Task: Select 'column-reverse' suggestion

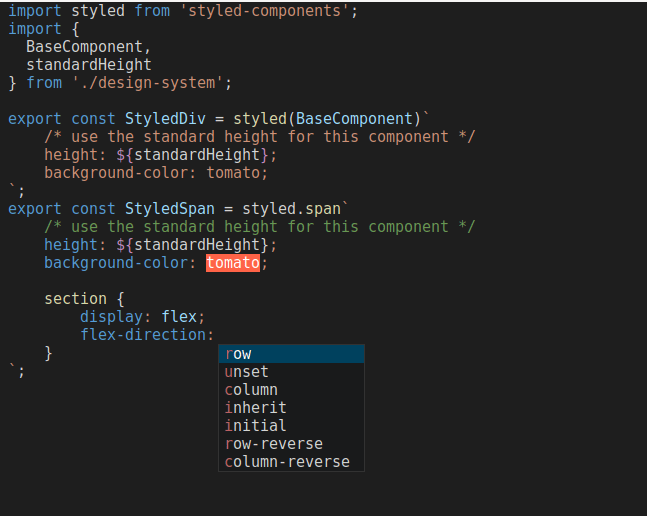Action: coord(291,462)
